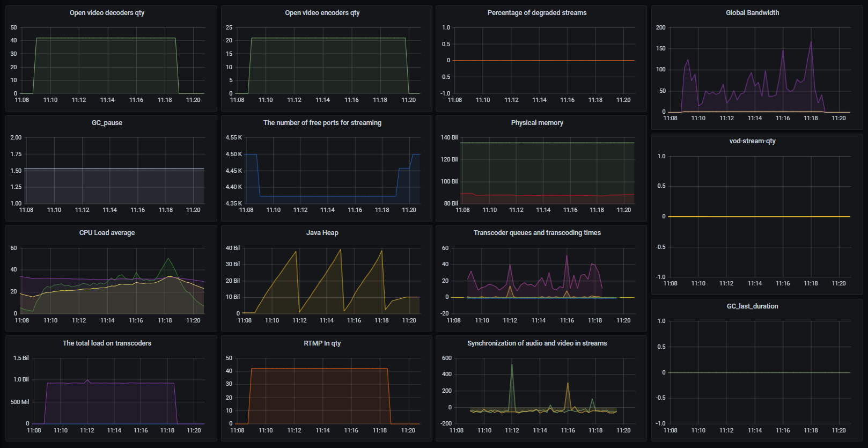
Task: Click the 'GC_pause' panel title
Action: click(x=107, y=122)
